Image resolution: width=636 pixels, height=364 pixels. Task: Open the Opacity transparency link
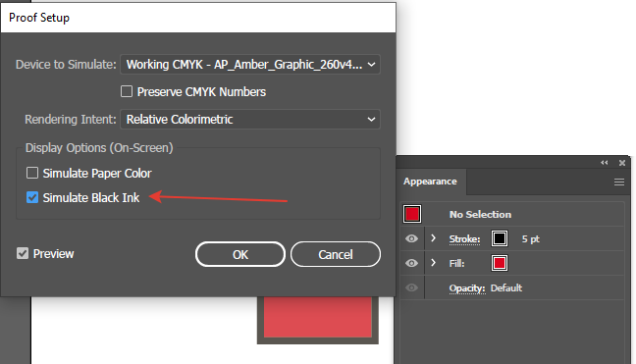(467, 288)
